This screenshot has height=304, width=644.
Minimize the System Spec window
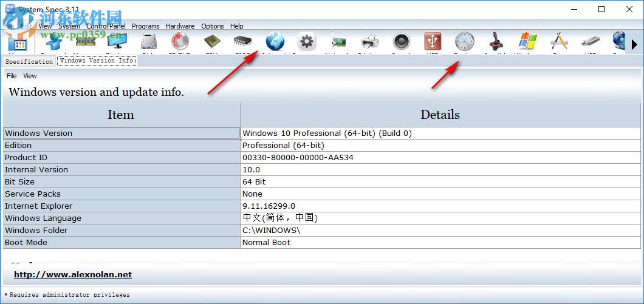pos(574,9)
